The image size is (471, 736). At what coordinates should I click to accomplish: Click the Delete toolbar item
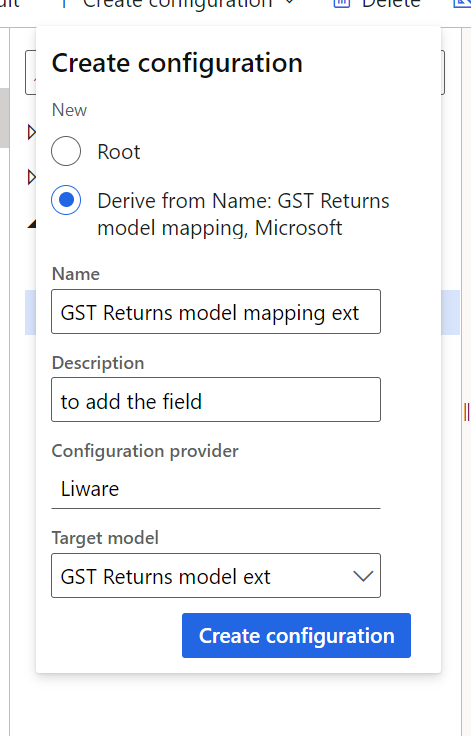(x=391, y=4)
